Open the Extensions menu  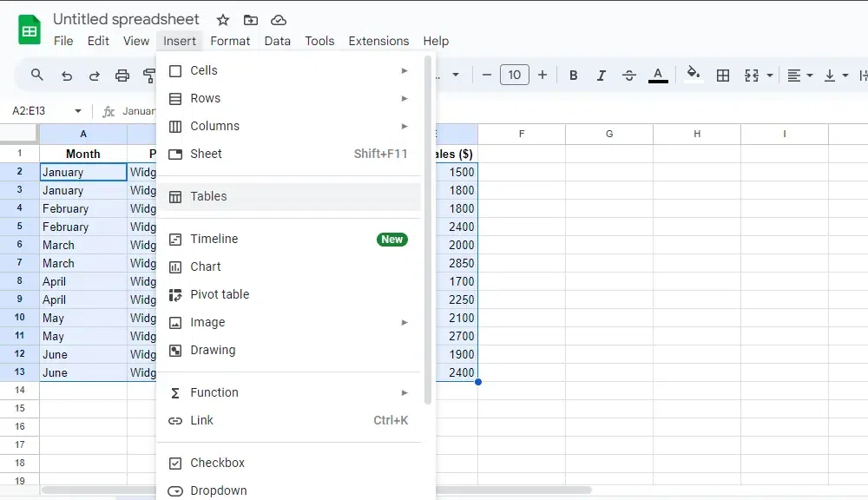[378, 41]
